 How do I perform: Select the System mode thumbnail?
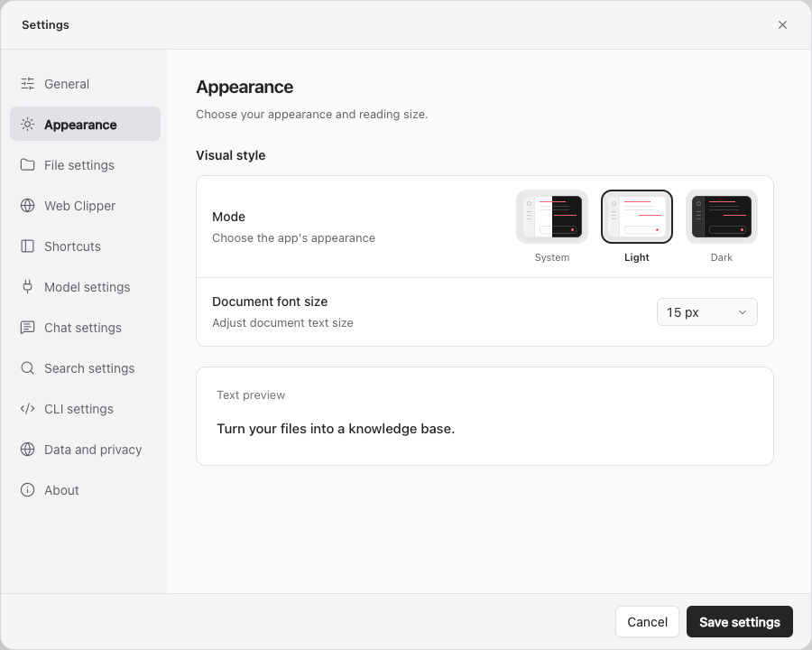(x=552, y=217)
